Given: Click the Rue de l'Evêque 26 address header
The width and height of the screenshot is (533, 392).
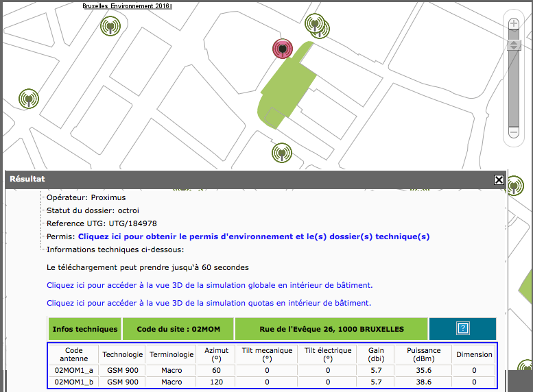Looking at the screenshot, I should pyautogui.click(x=331, y=329).
